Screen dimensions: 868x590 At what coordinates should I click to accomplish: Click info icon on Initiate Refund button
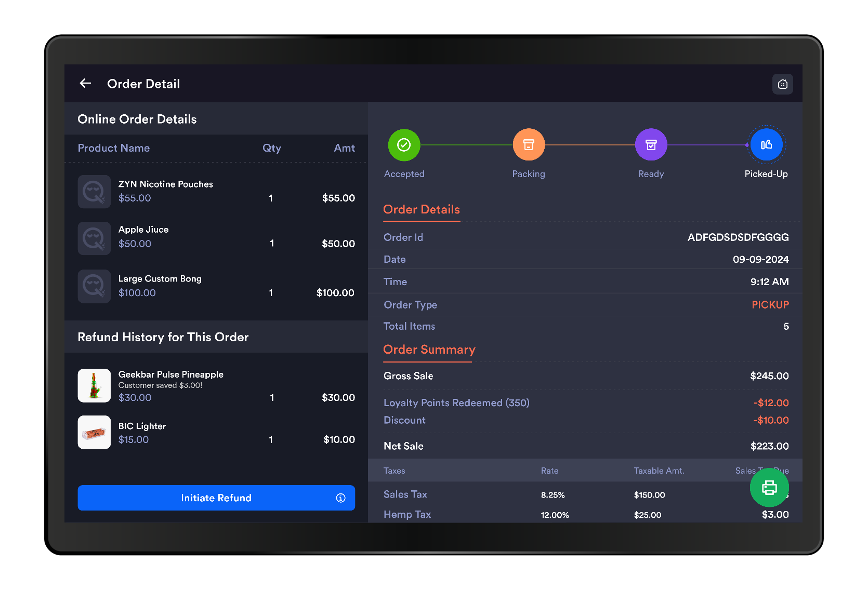tap(340, 498)
